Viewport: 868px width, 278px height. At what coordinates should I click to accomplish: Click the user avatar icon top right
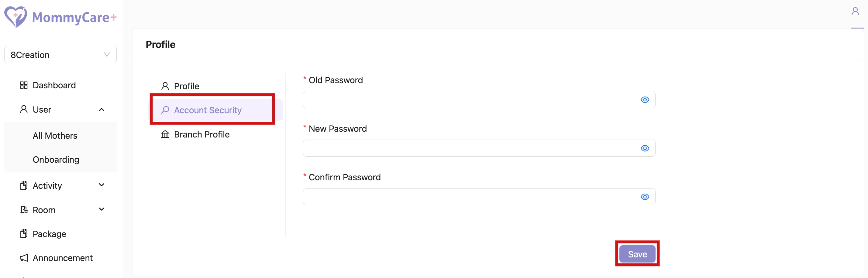856,11
